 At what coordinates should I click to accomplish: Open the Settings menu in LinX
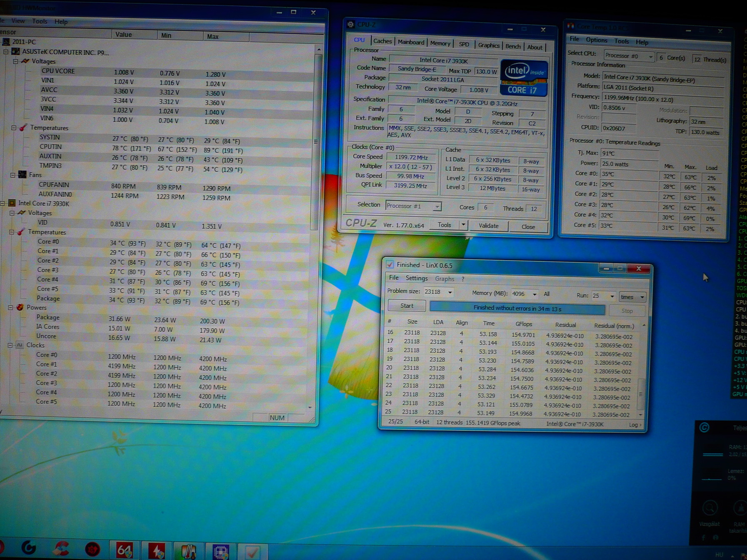(417, 278)
